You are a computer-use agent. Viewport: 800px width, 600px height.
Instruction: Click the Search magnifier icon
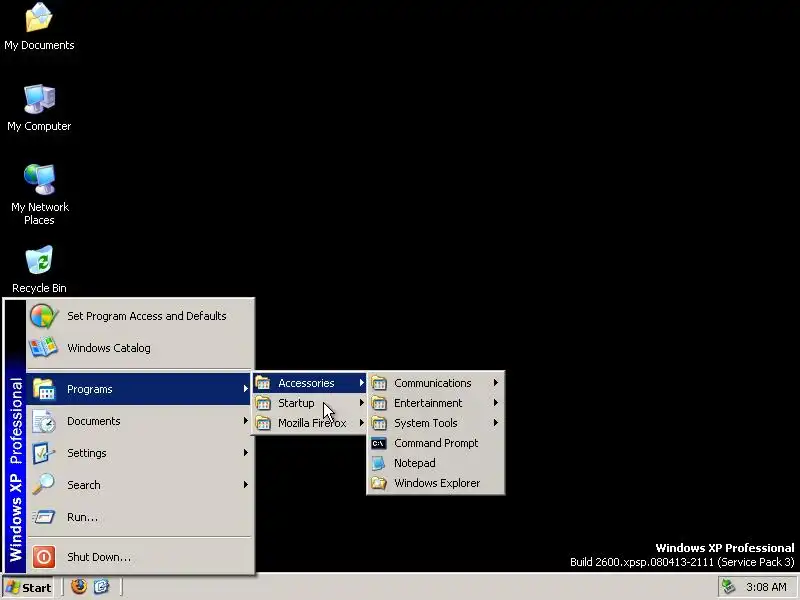[x=44, y=485]
